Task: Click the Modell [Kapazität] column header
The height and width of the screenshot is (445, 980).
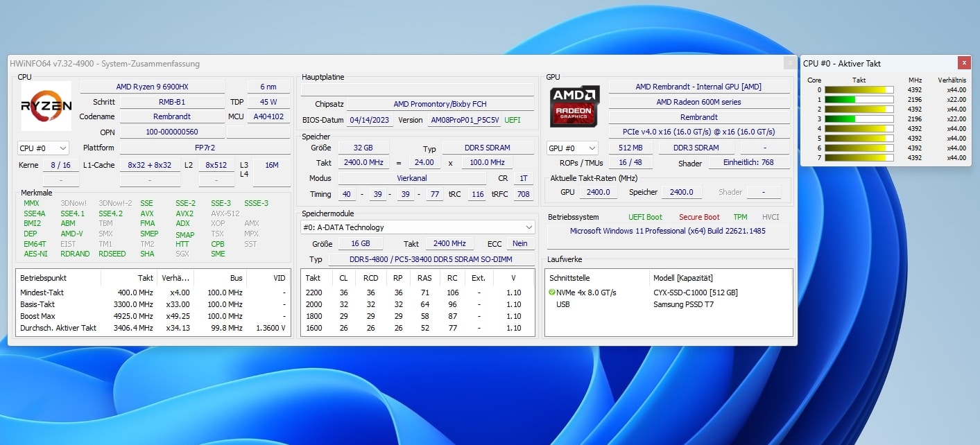Action: (682, 278)
